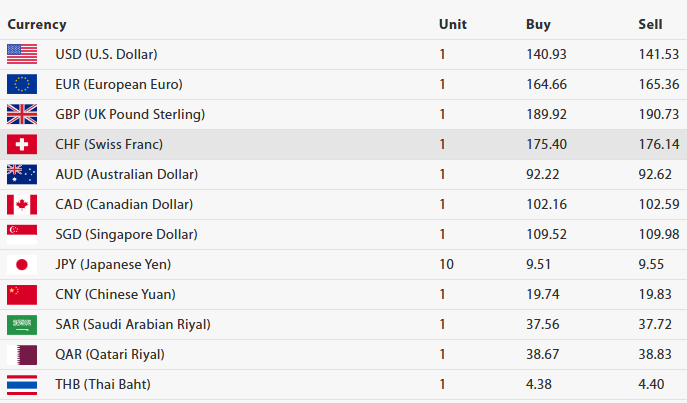
Task: Click the Sell column header
Action: point(650,24)
